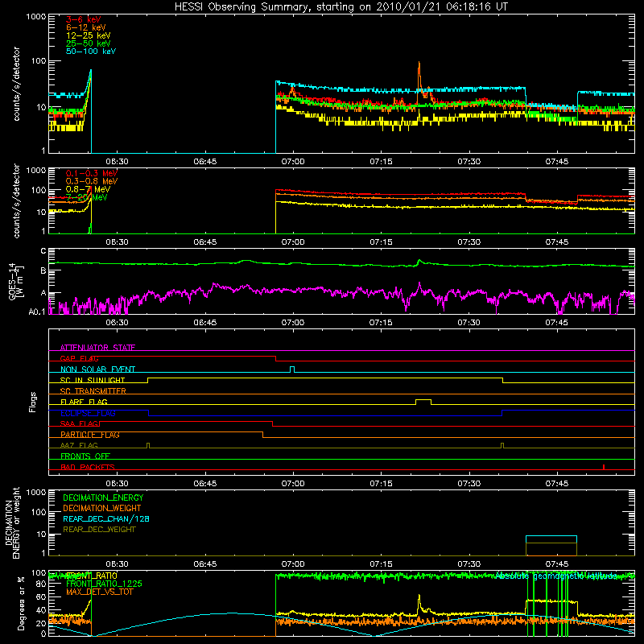Click the AAZ_FLAG pulse near 07:36

502,445
